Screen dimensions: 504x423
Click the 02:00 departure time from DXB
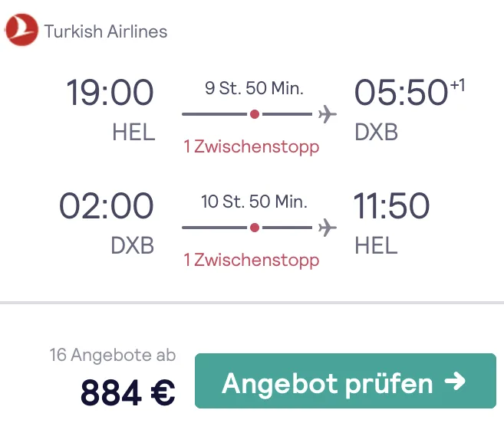tap(107, 206)
